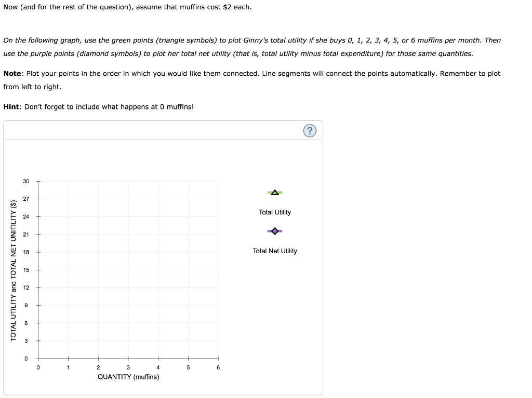Select the purple Total Net Utility diamond tool

click(274, 230)
